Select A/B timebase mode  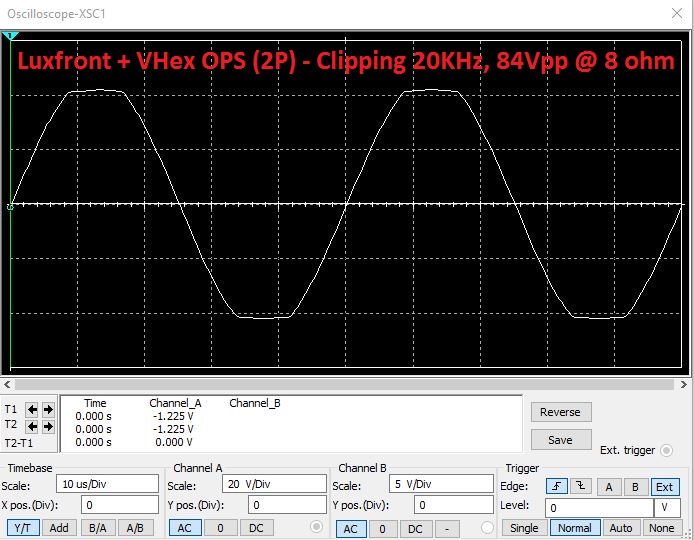(x=135, y=528)
